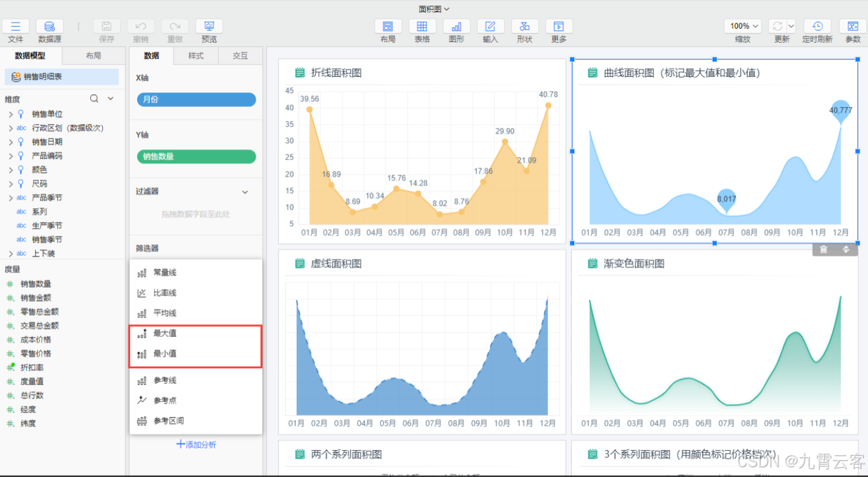Open the 形状 shapes icon
Viewport: 868px width, 477px height.
point(524,26)
